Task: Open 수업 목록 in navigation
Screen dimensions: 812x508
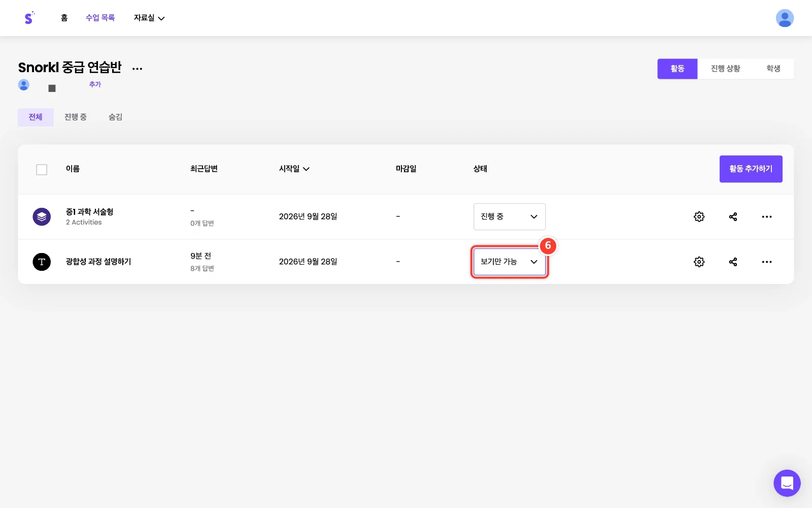Action: pyautogui.click(x=100, y=18)
